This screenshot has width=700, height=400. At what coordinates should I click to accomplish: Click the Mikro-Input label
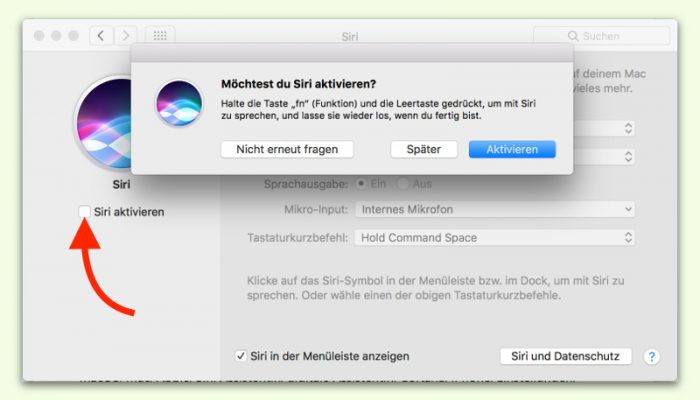click(316, 209)
